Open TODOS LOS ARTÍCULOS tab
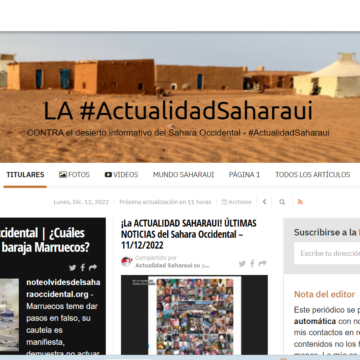 click(313, 175)
